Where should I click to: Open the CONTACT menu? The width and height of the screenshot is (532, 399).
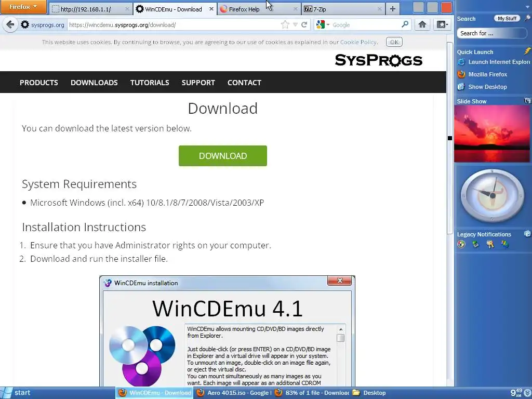(x=244, y=83)
